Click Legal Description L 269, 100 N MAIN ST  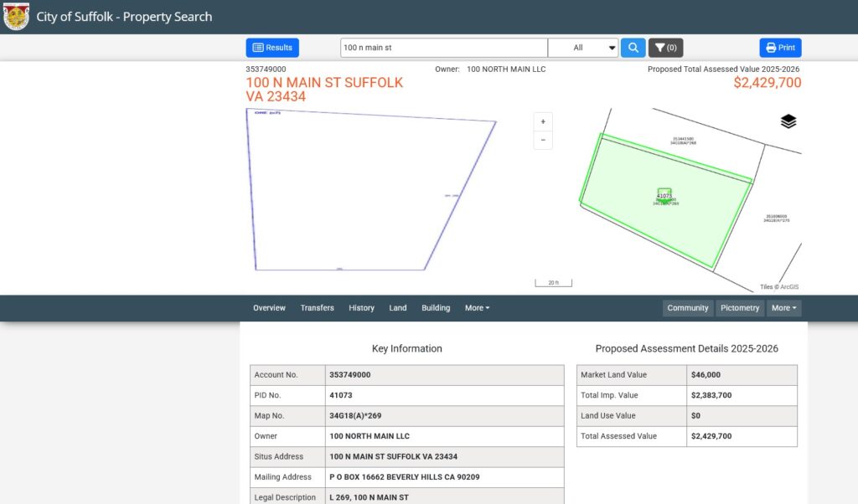(x=369, y=497)
